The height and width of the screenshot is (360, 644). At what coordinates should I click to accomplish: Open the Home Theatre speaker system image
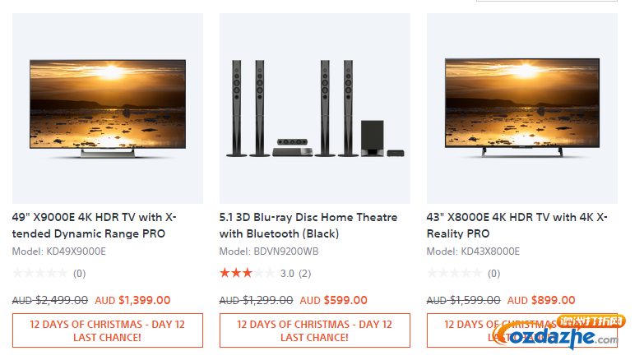click(x=315, y=108)
